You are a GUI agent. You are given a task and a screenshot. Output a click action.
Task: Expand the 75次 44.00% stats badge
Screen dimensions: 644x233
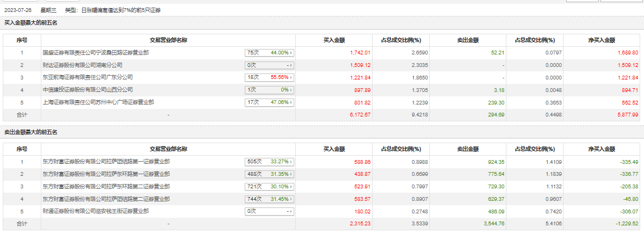coord(269,53)
